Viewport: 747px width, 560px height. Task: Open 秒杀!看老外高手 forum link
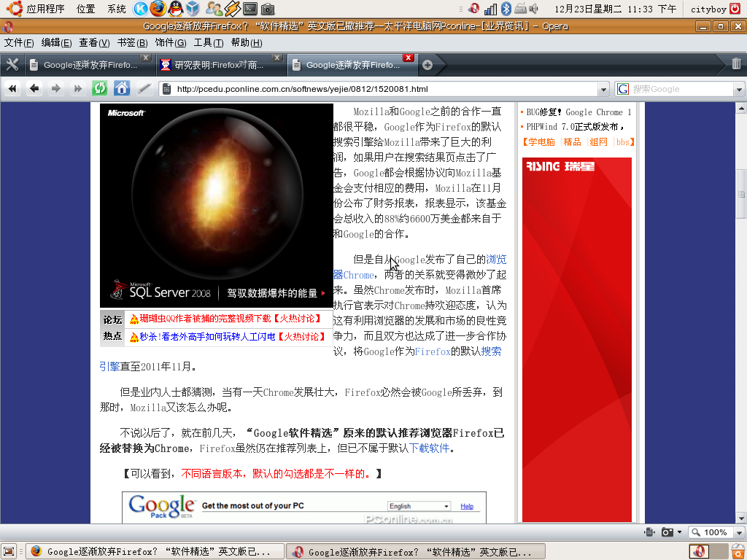[233, 337]
